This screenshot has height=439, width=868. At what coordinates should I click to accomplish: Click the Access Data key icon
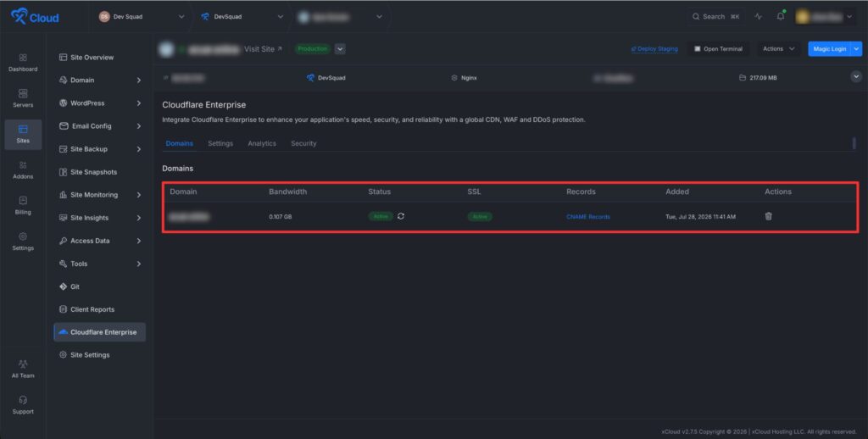pyautogui.click(x=63, y=241)
